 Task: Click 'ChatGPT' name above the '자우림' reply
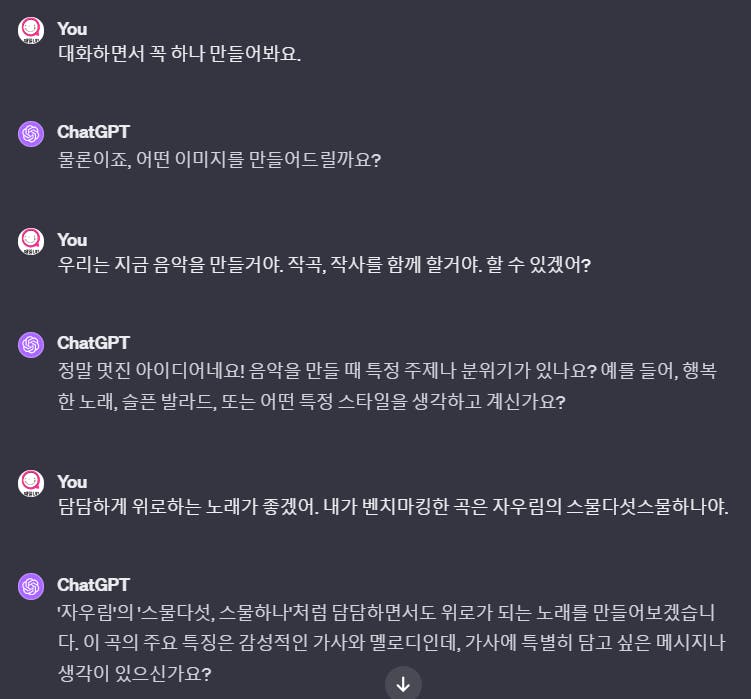tap(93, 584)
